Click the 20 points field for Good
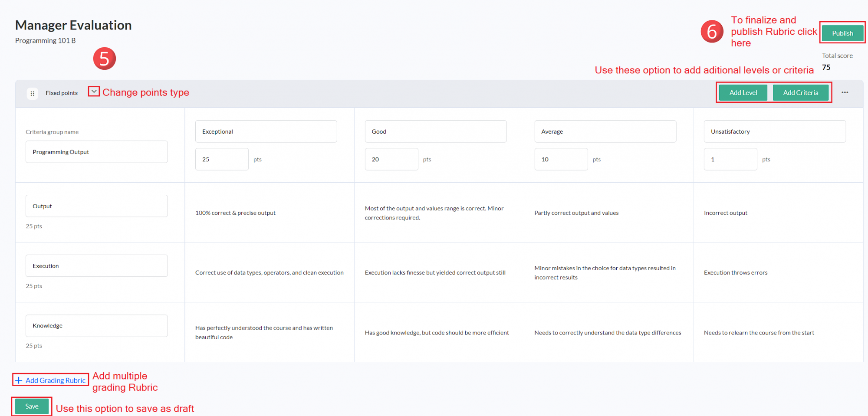Viewport: 868px width, 416px height. [x=391, y=159]
